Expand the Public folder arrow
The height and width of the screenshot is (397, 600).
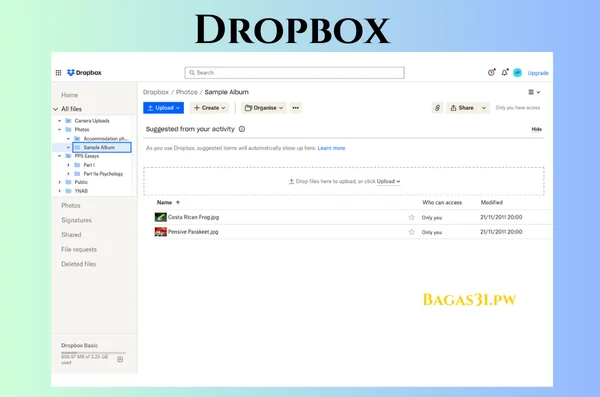(60, 182)
